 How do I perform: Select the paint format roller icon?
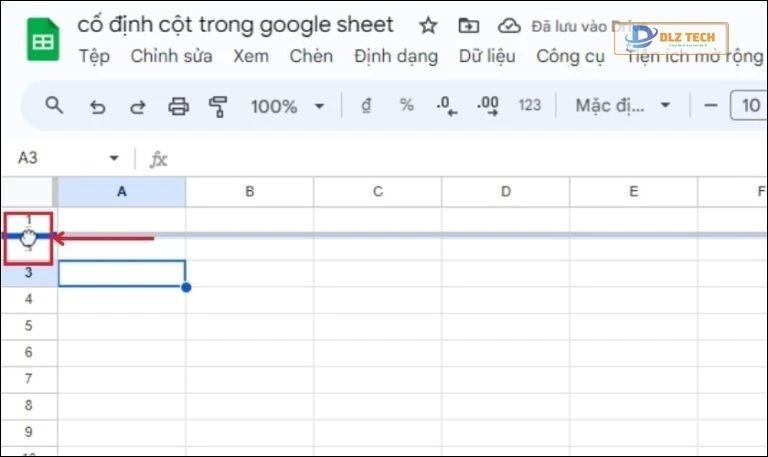click(x=217, y=105)
